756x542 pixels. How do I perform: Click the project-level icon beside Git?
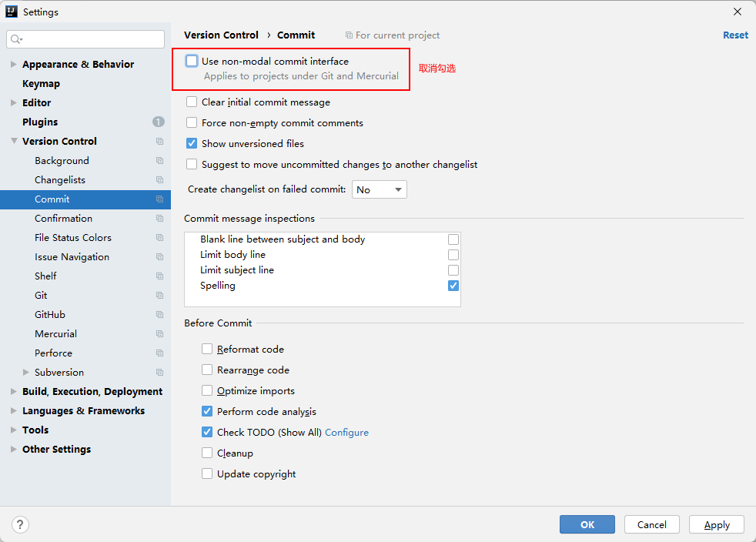[159, 296]
